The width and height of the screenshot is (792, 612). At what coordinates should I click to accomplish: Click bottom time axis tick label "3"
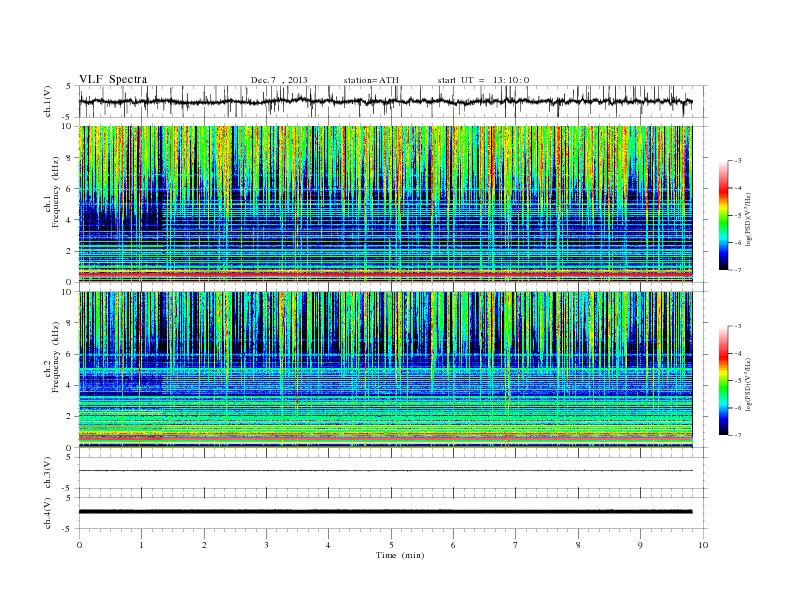coord(266,545)
